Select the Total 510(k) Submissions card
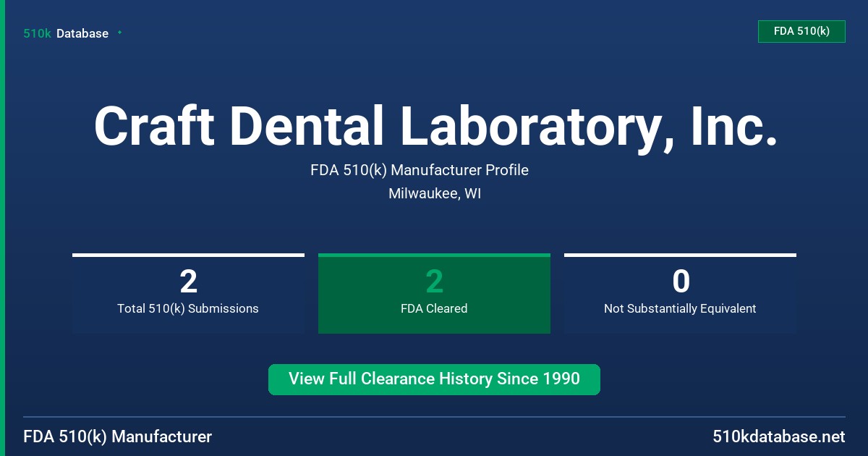868x456 pixels. click(188, 293)
